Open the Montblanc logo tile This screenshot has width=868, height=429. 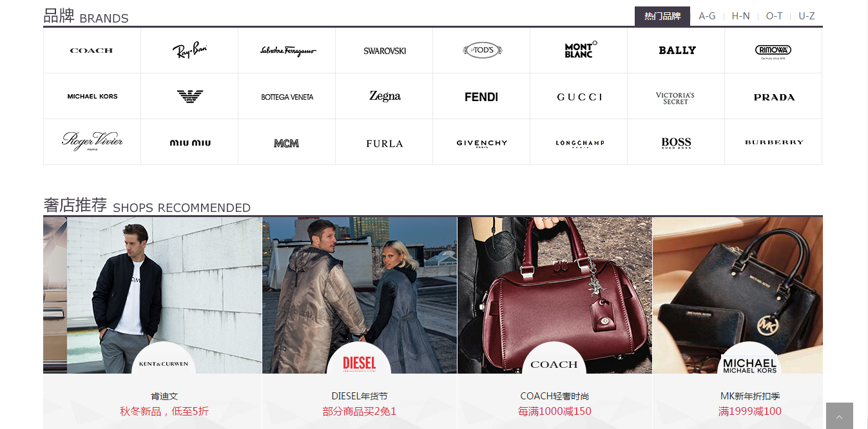[x=579, y=50]
